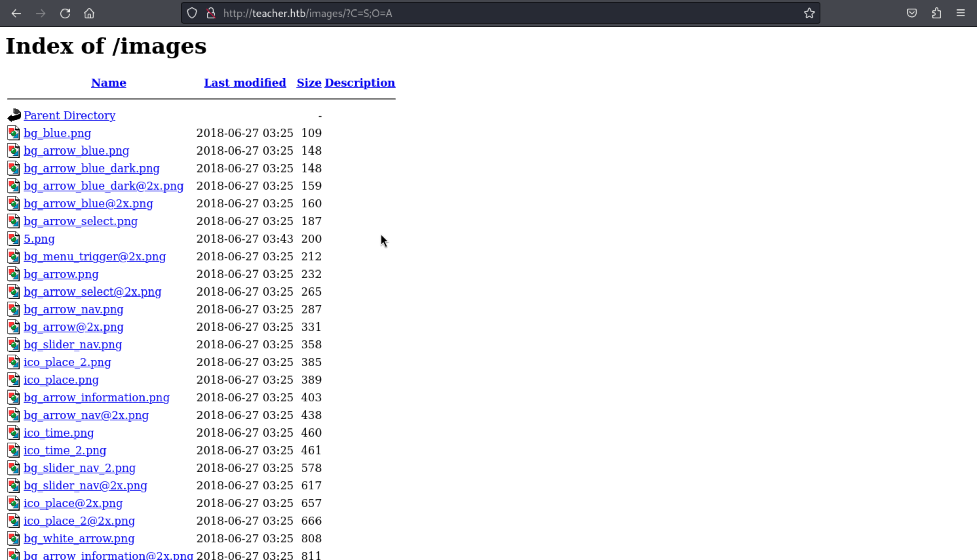Sort listing by Last modified
The width and height of the screenshot is (977, 560).
(x=245, y=83)
